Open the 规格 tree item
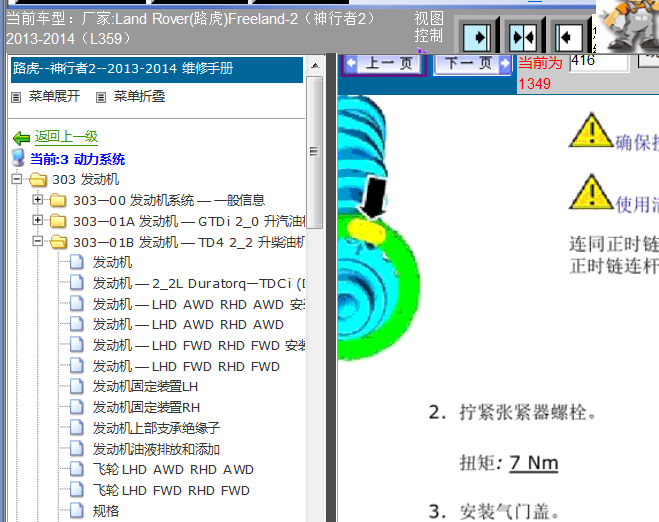Screen dimensions: 659x522 click(106, 511)
